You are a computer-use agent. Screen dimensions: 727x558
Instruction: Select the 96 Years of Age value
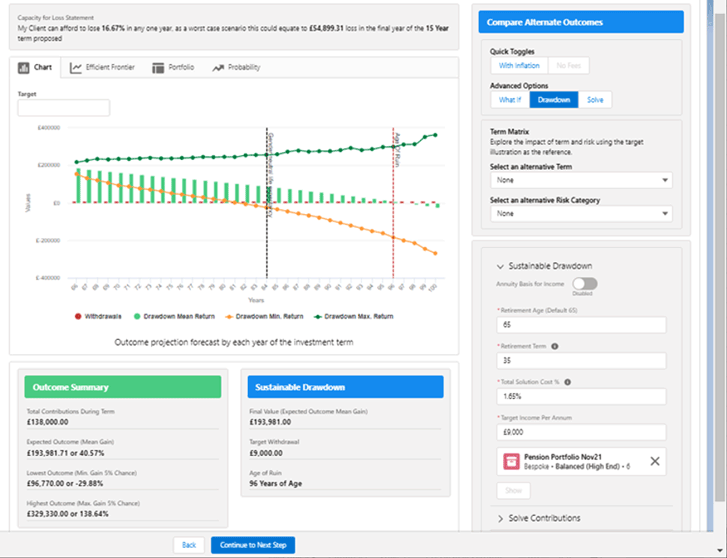(x=275, y=484)
